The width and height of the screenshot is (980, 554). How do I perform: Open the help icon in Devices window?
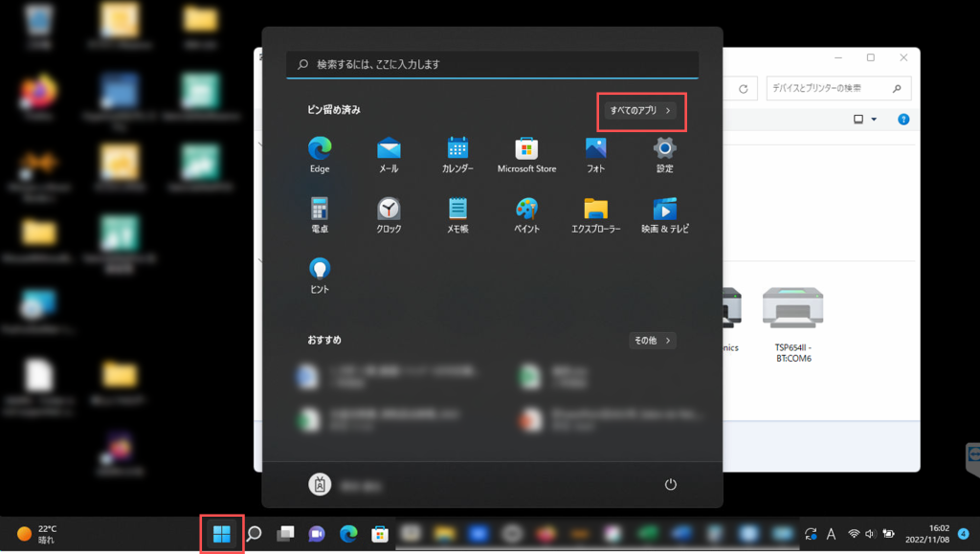coord(903,120)
